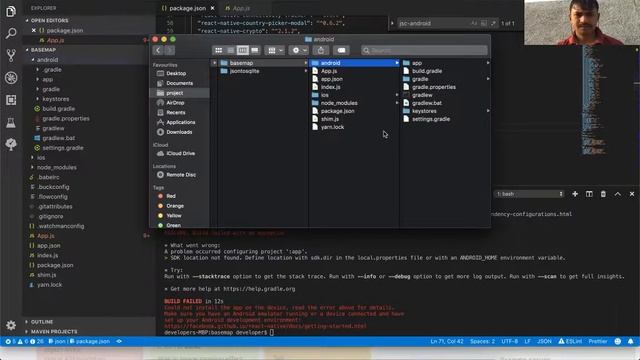
Task: Click the jsc-android find input field
Action: tap(433, 23)
